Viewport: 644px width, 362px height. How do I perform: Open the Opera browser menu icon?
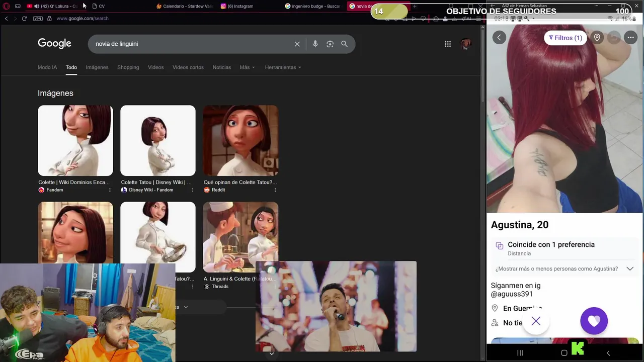(x=7, y=6)
